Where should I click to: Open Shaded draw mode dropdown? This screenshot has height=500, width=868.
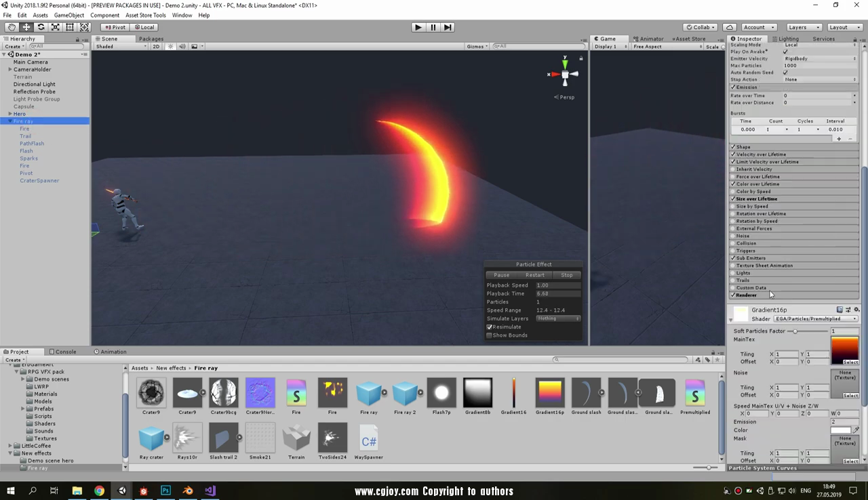point(121,46)
